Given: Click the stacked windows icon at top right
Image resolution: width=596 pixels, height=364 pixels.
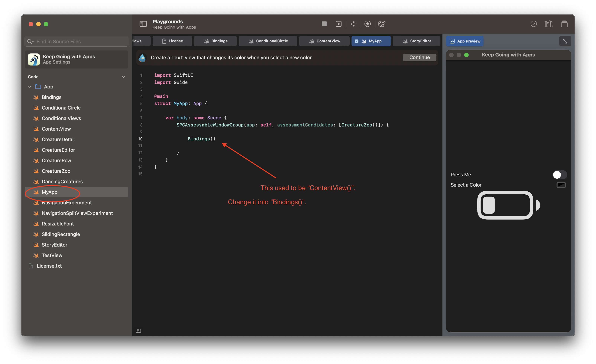Looking at the screenshot, I should click(x=564, y=24).
